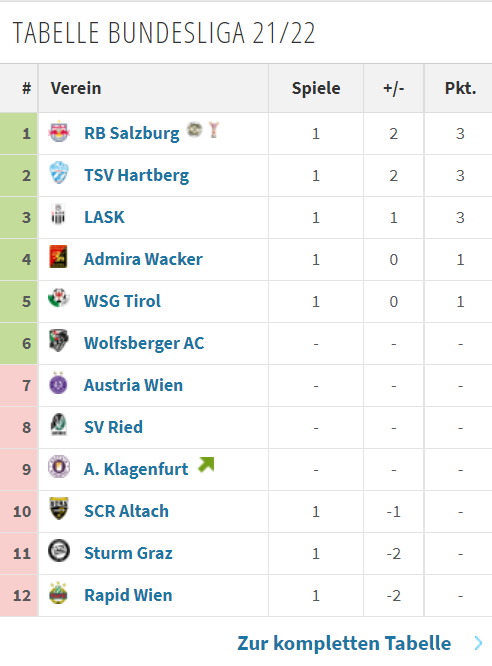Click the Austria Wien purple crest
The image size is (492, 666).
[58, 383]
